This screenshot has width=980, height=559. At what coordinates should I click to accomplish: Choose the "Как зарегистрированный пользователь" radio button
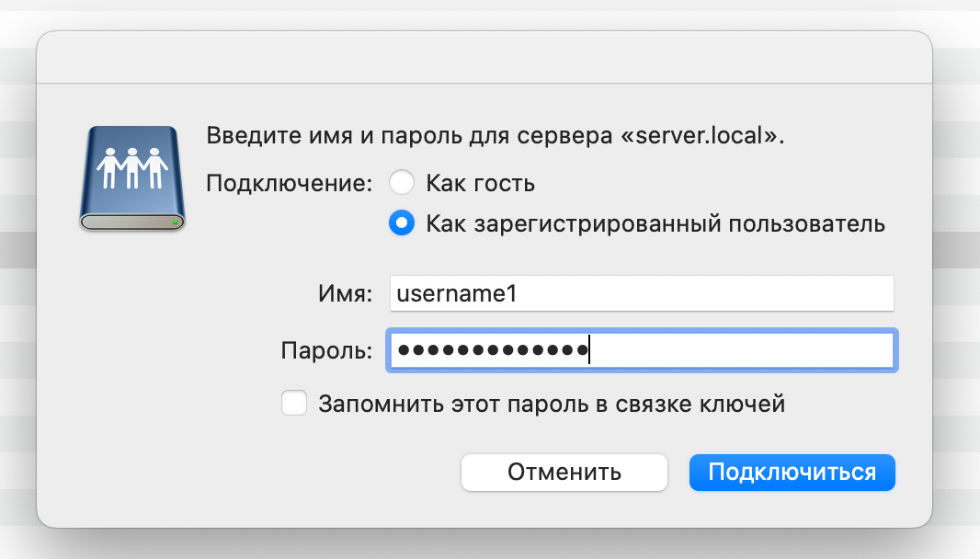click(x=402, y=223)
